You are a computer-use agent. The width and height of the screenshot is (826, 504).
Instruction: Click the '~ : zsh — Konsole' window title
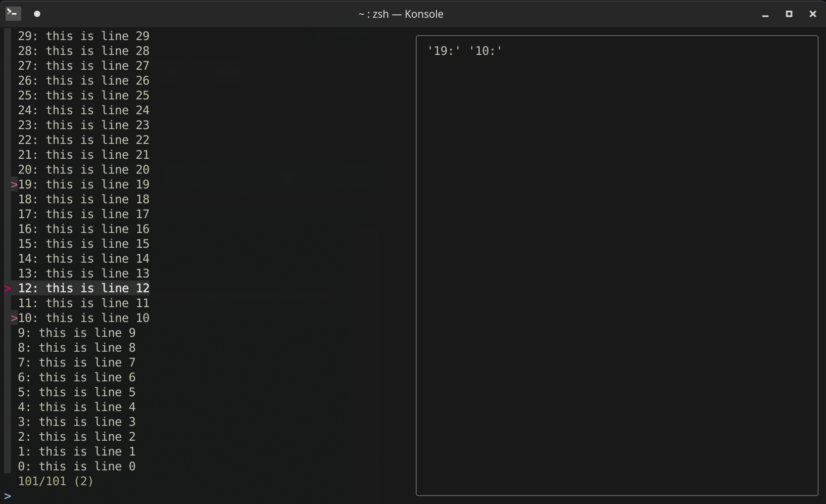tap(401, 14)
